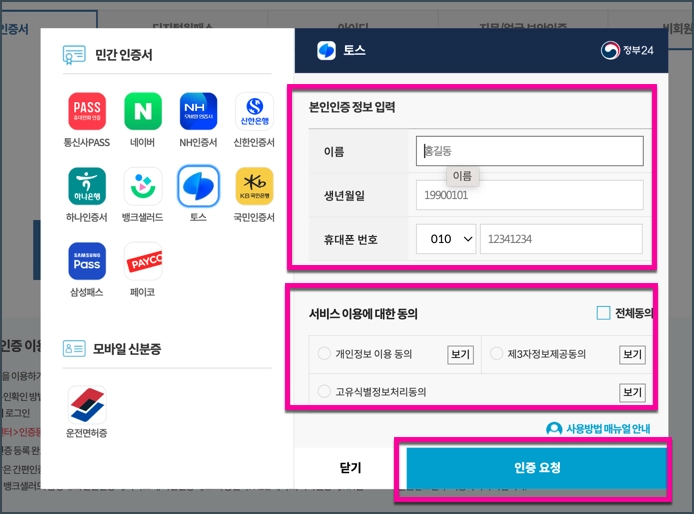
Task: Select the 삼성패스 icon
Action: 87,261
